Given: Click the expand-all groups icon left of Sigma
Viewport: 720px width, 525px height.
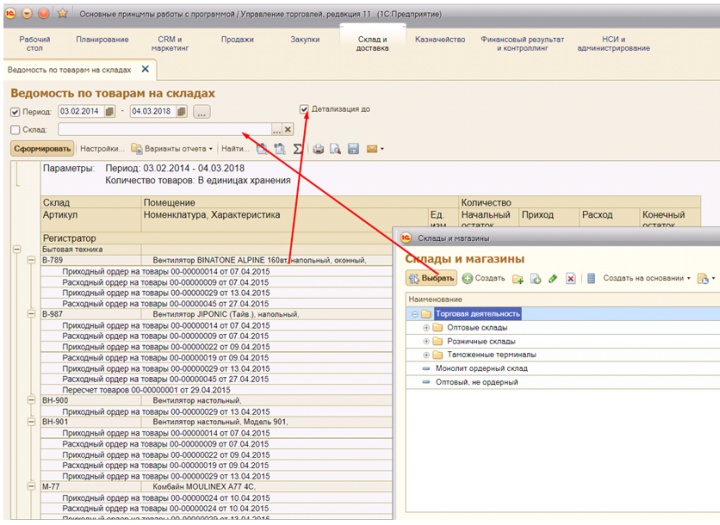Looking at the screenshot, I should (280, 149).
